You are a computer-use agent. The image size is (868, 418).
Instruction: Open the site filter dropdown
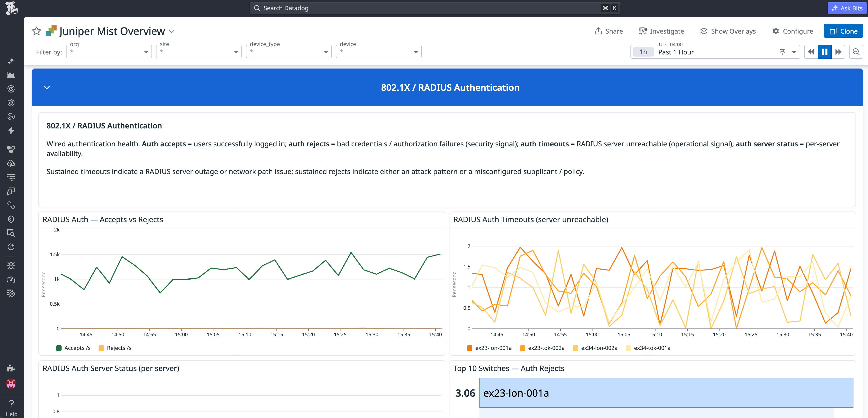199,52
